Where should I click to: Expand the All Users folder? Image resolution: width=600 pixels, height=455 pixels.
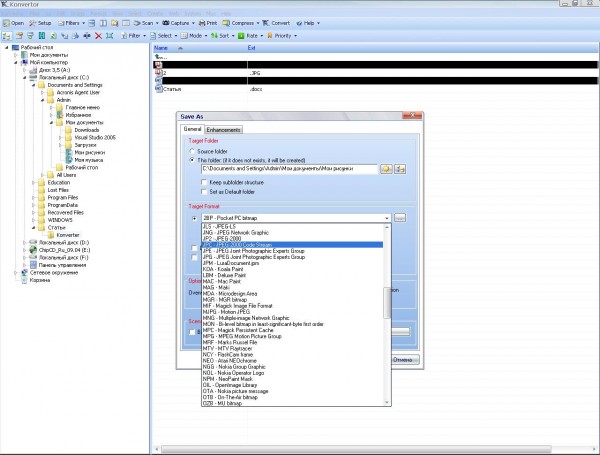(x=42, y=175)
